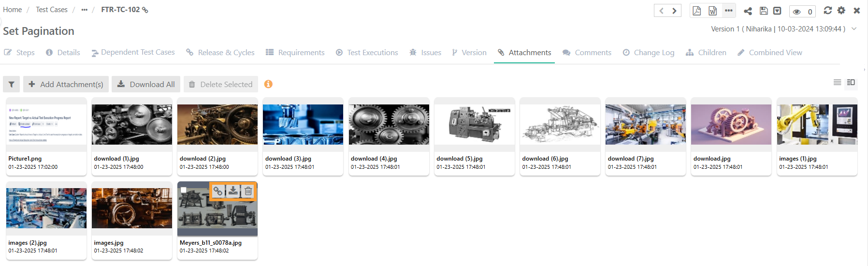Viewport: 868px width, 266px height.
Task: Expand the breadcrumb ellipsis
Action: pos(85,10)
